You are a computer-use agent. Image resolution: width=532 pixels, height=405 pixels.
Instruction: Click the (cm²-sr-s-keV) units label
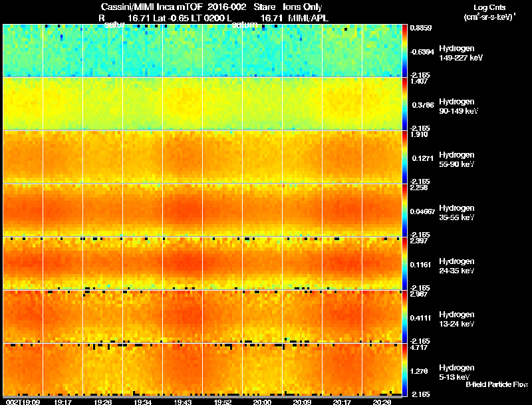489,17
